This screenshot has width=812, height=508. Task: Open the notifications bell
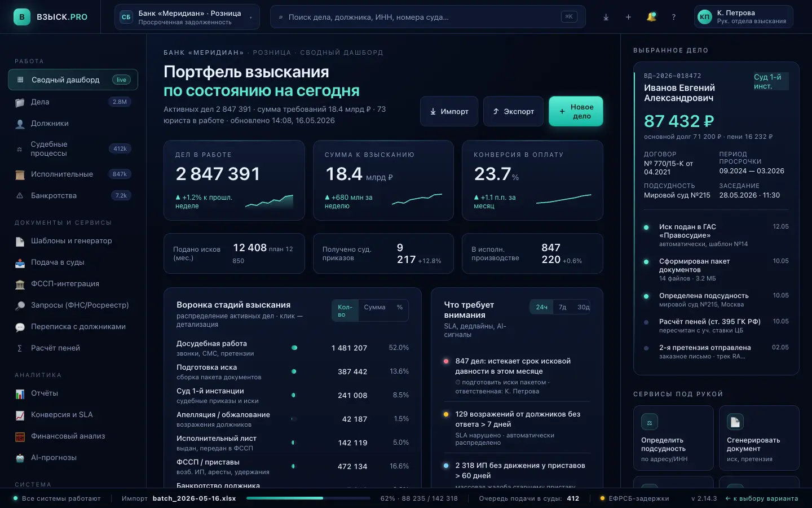[651, 17]
